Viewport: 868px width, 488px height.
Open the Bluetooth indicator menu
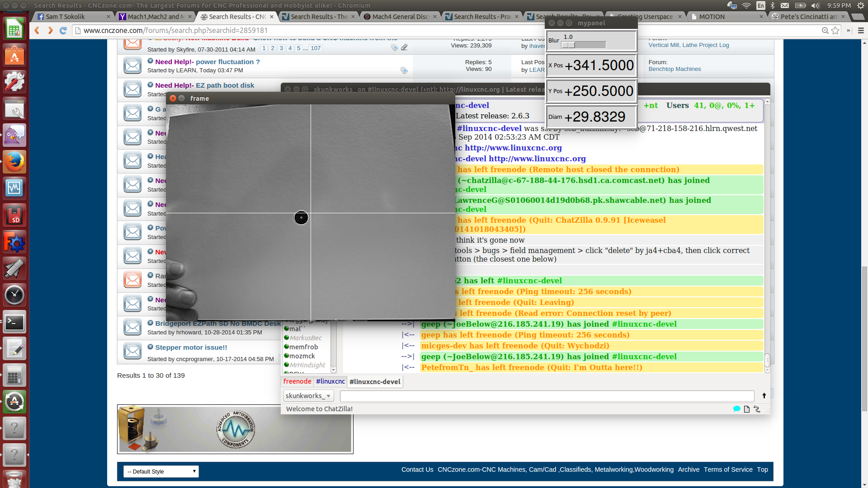coord(773,5)
